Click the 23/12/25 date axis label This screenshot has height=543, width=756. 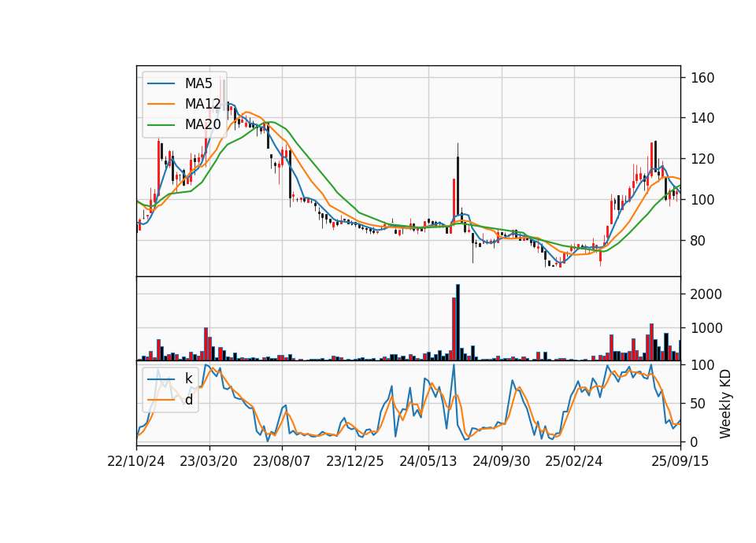click(x=355, y=461)
